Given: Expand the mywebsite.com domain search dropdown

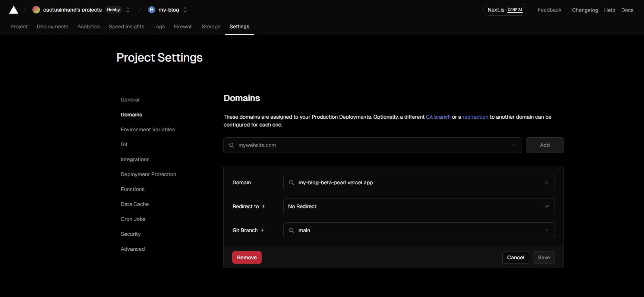Looking at the screenshot, I should (x=514, y=145).
